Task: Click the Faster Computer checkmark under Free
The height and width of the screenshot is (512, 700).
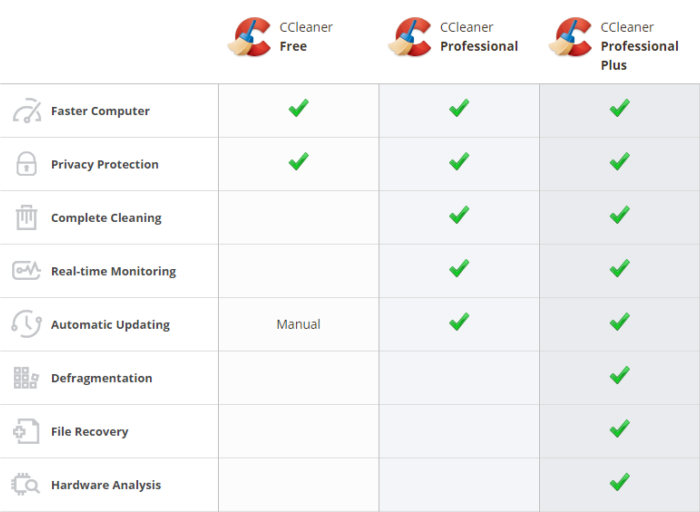Action: (x=298, y=108)
